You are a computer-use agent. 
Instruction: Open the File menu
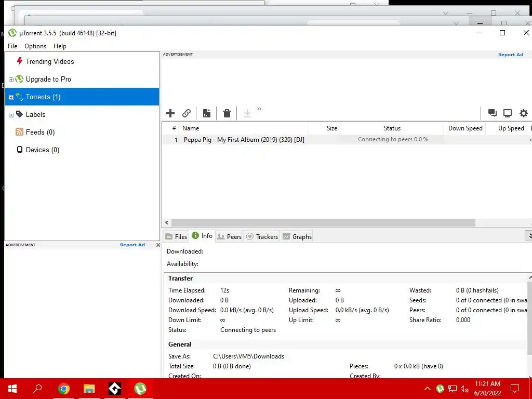(12, 46)
